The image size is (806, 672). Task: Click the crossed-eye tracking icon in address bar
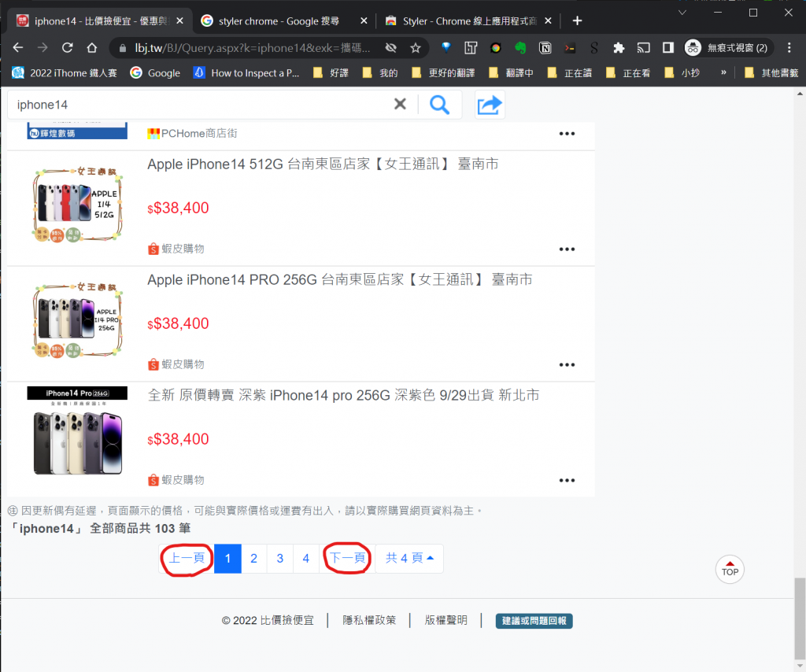(x=391, y=48)
